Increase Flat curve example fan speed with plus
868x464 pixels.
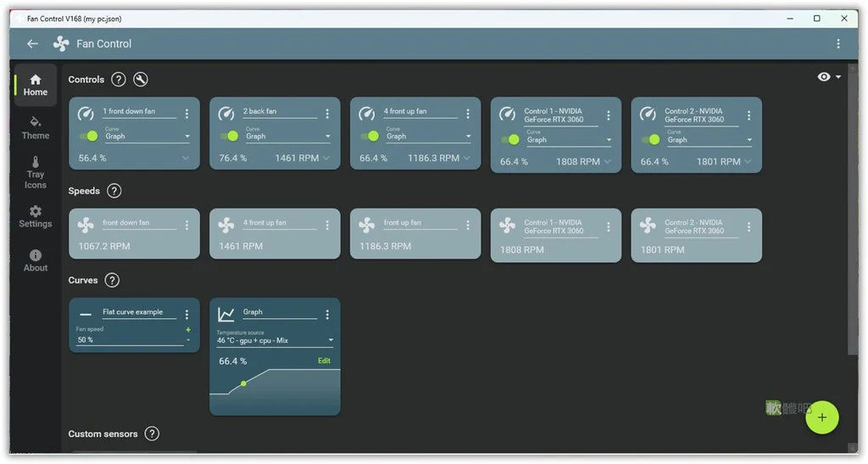coord(188,329)
